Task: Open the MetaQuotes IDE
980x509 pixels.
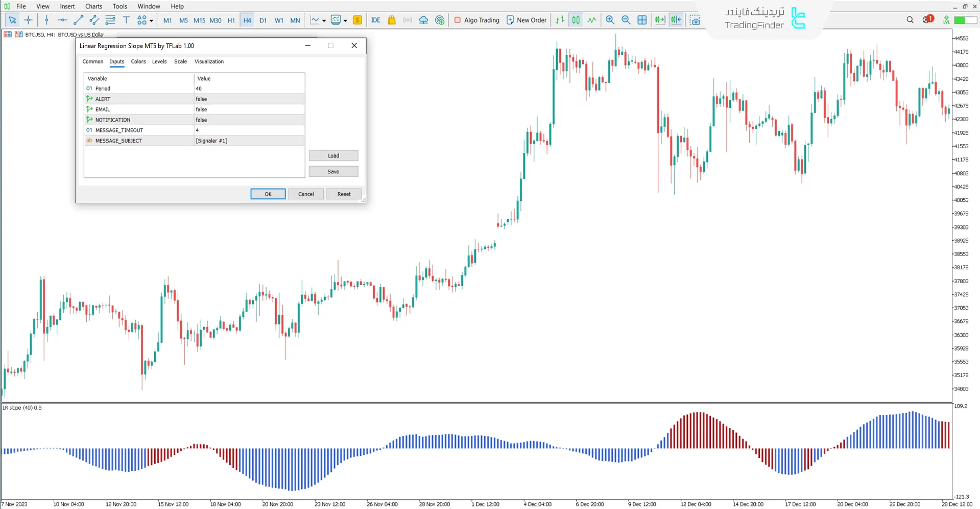Action: (x=376, y=20)
